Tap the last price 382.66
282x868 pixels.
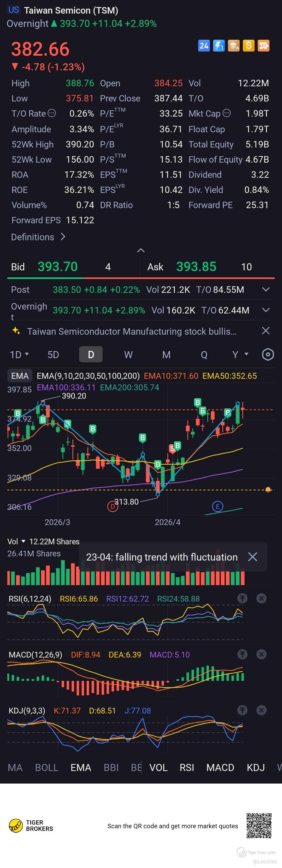click(40, 49)
